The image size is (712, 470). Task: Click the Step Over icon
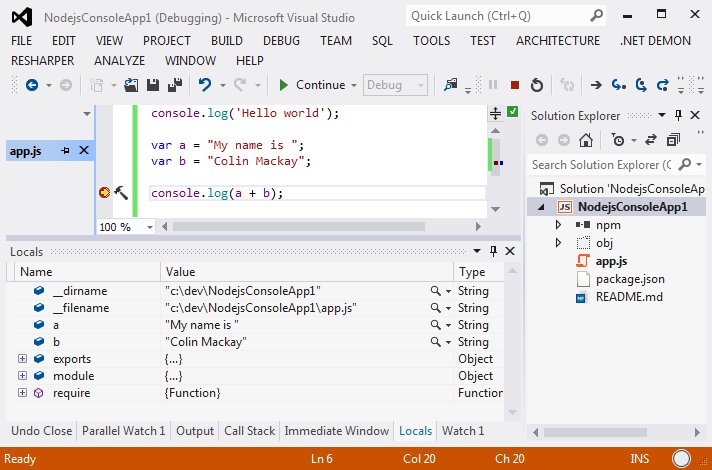coord(641,85)
